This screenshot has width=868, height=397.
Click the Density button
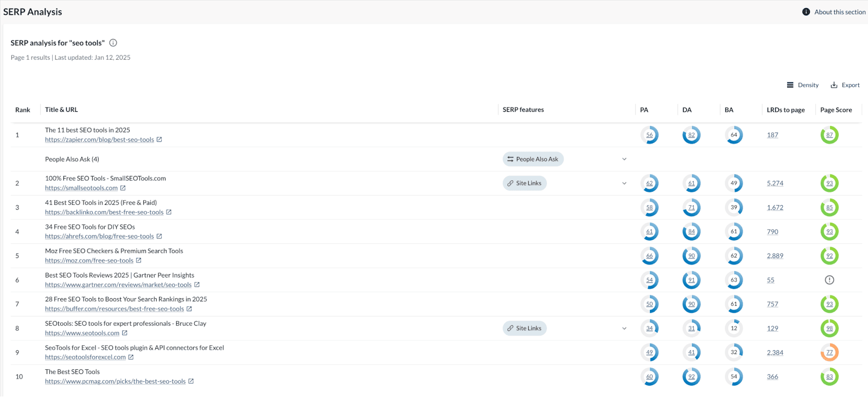pos(803,85)
